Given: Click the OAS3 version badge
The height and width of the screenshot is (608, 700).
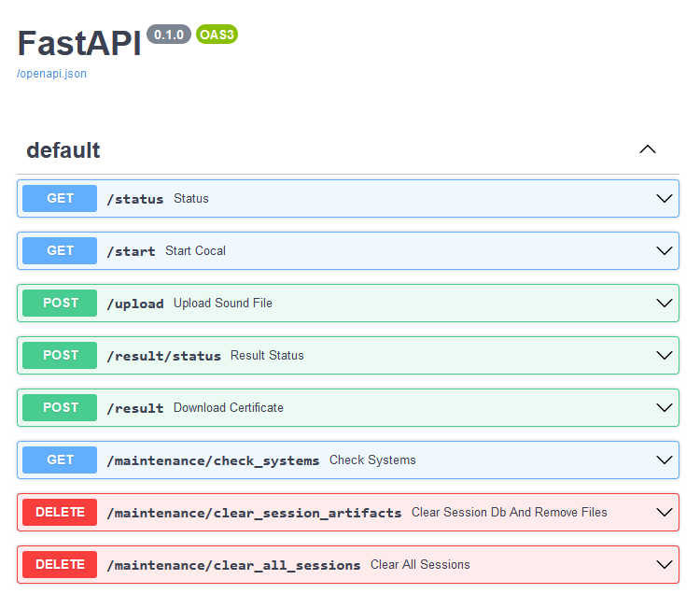Looking at the screenshot, I should click(217, 35).
